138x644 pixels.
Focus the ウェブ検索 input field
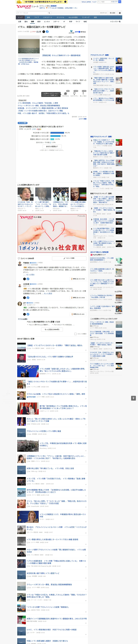tap(104, 2)
